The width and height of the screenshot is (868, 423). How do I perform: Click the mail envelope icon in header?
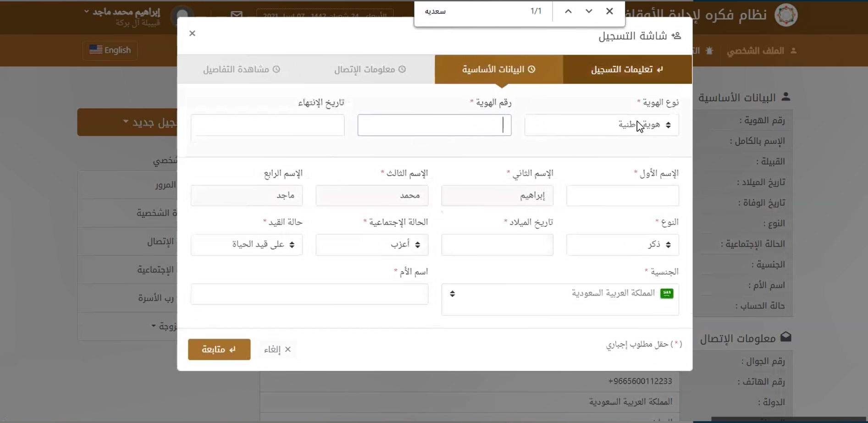[237, 15]
